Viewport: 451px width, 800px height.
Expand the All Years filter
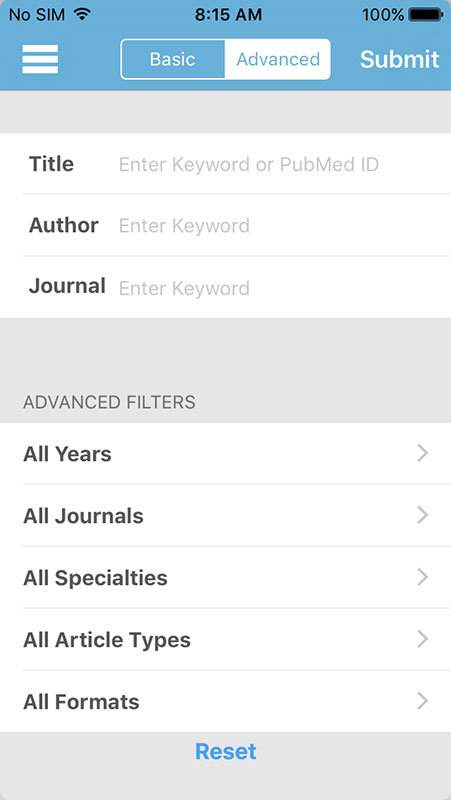(226, 454)
